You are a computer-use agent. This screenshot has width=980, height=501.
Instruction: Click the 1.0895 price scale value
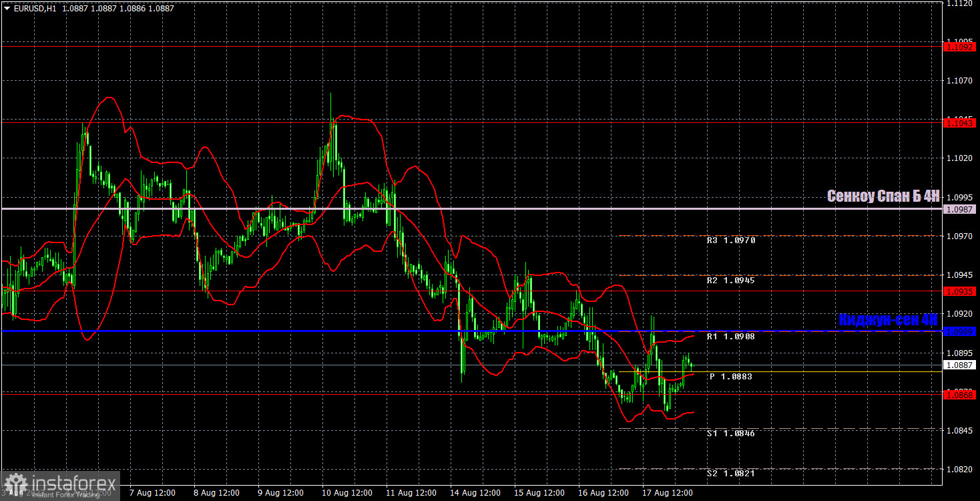click(x=960, y=352)
